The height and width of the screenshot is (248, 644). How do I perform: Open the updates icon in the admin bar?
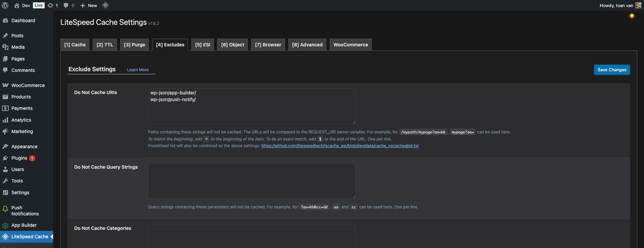pos(52,5)
